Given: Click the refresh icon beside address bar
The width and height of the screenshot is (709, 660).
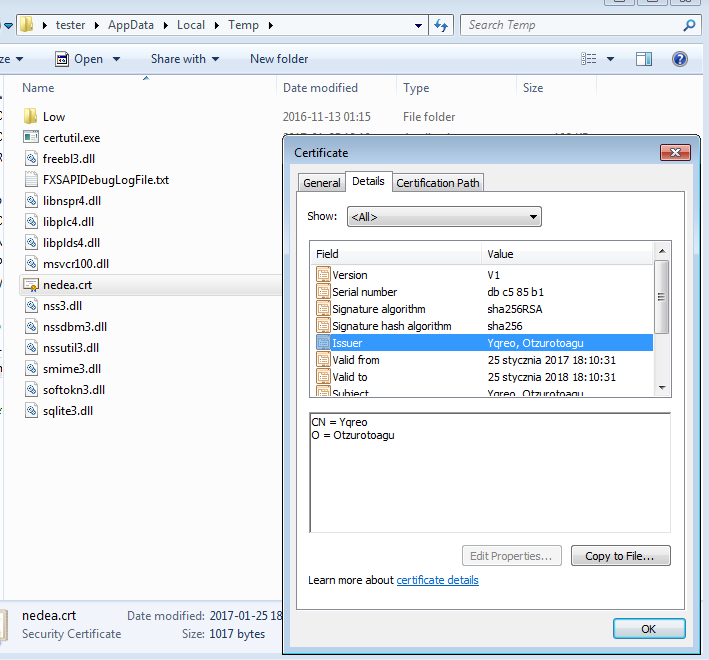Looking at the screenshot, I should click(x=440, y=25).
